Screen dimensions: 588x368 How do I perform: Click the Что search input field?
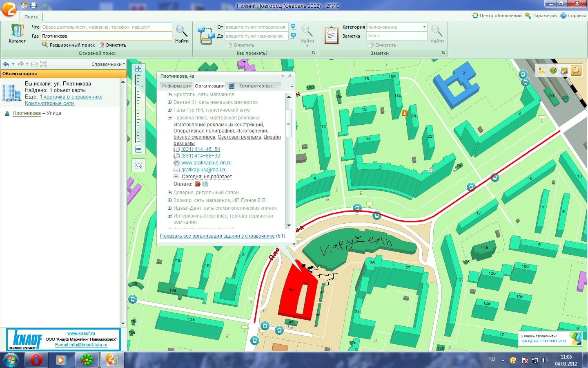[x=107, y=27]
